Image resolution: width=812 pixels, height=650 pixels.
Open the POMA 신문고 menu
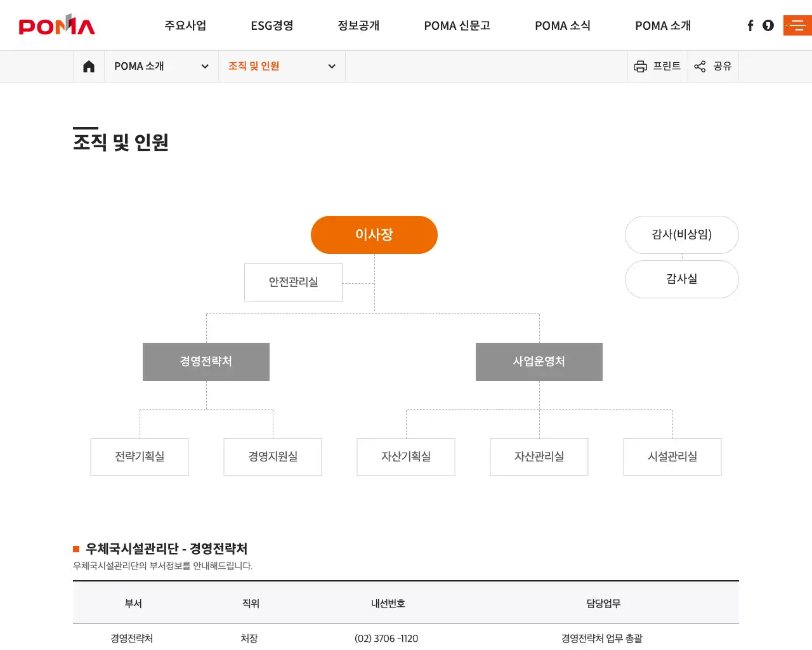click(457, 25)
